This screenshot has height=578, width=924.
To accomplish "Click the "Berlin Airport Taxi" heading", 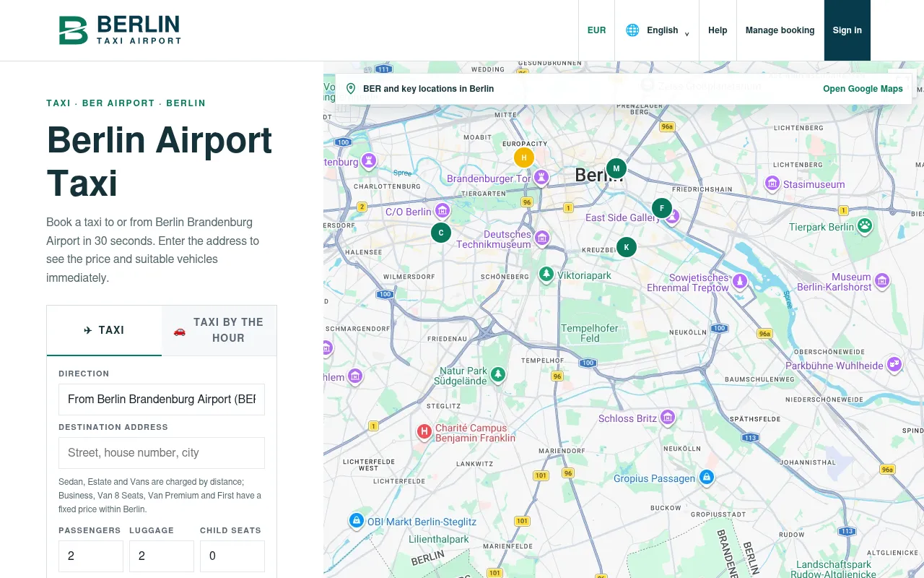I will (x=160, y=161).
